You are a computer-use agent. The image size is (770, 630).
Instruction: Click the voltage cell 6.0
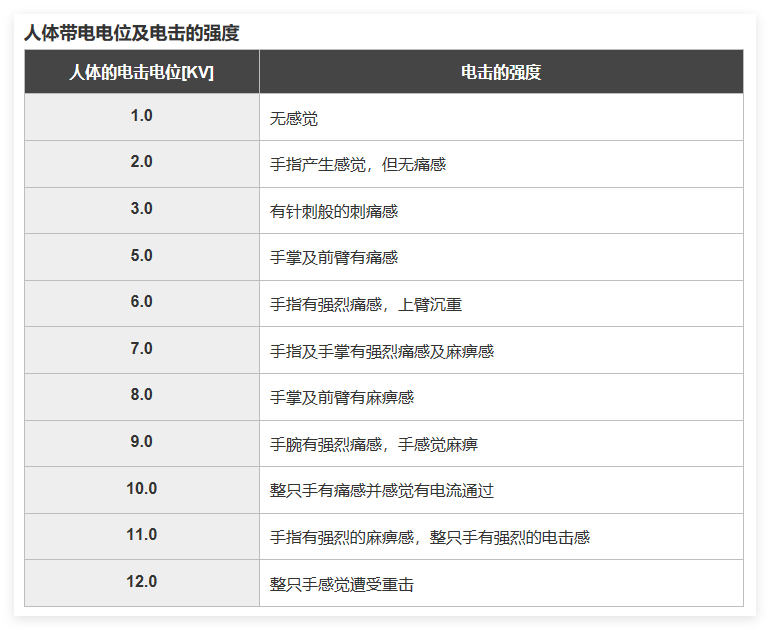(x=141, y=303)
